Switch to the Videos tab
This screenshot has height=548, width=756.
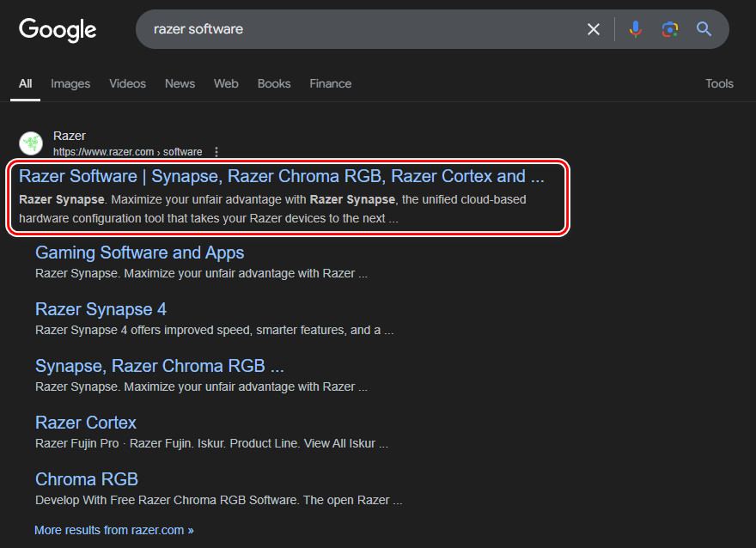tap(127, 83)
